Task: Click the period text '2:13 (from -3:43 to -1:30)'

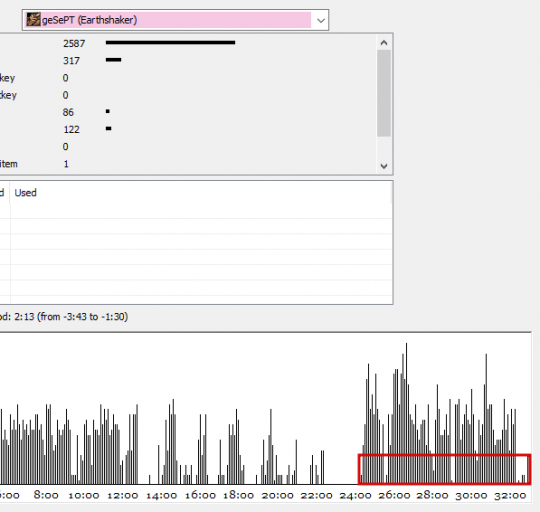Action: (71, 316)
